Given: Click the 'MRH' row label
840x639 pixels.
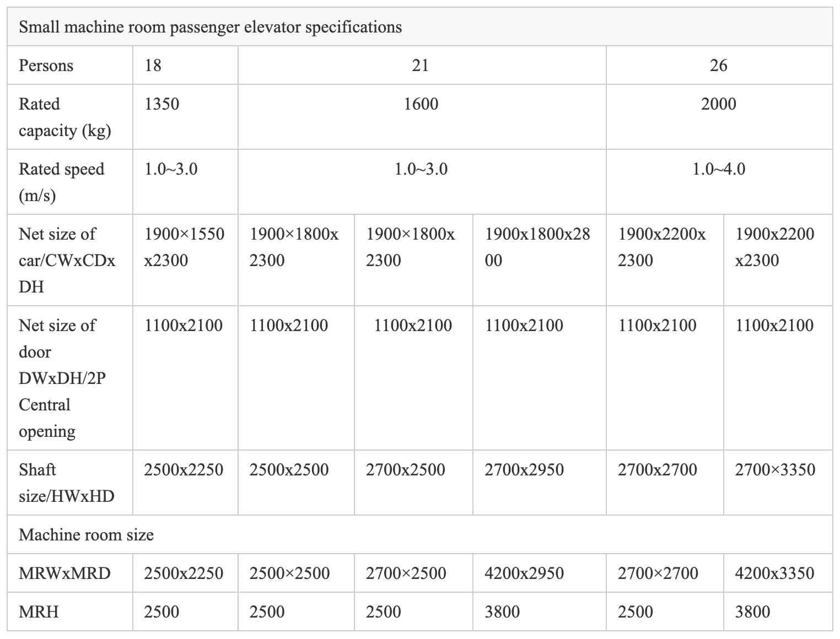Looking at the screenshot, I should (39, 611).
